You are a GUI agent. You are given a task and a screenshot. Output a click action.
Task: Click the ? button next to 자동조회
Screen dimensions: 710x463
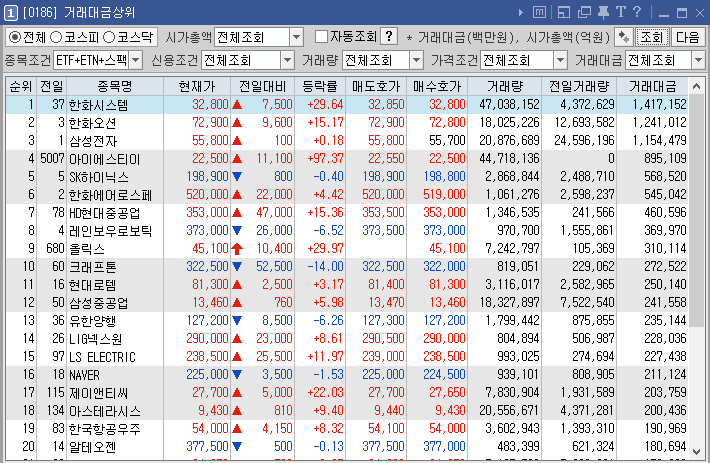coord(389,37)
